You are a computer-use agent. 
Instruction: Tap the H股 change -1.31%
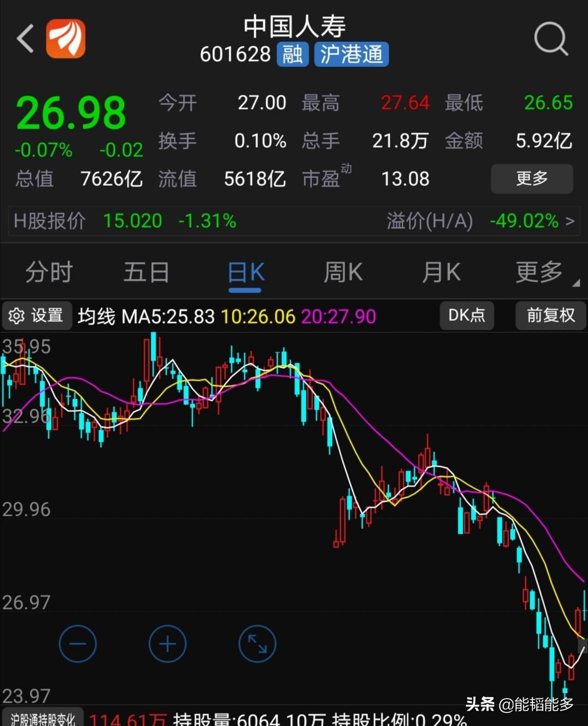click(207, 221)
